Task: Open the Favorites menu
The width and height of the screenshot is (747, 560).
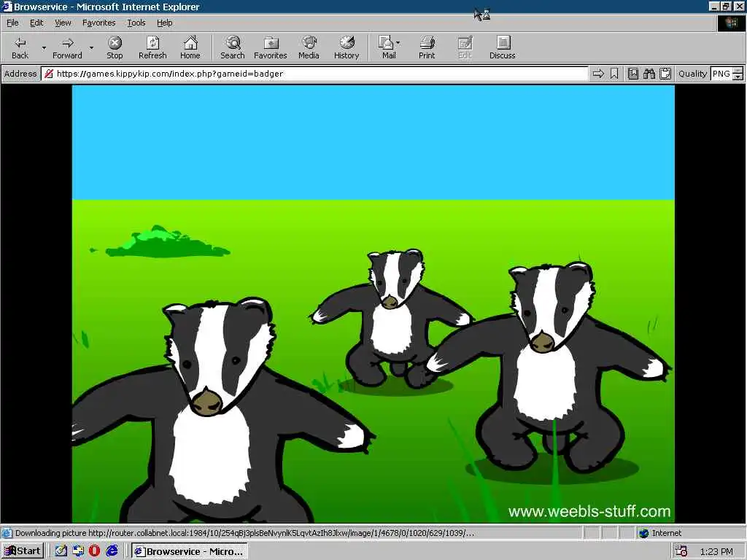Action: (98, 23)
